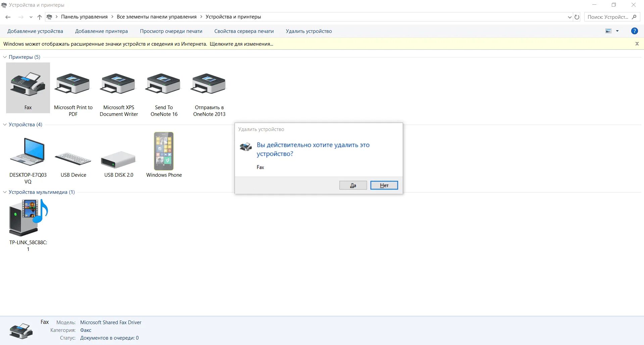Screen dimensions: 644x345
Task: Cancel removal with the Нет button
Action: [x=384, y=185]
